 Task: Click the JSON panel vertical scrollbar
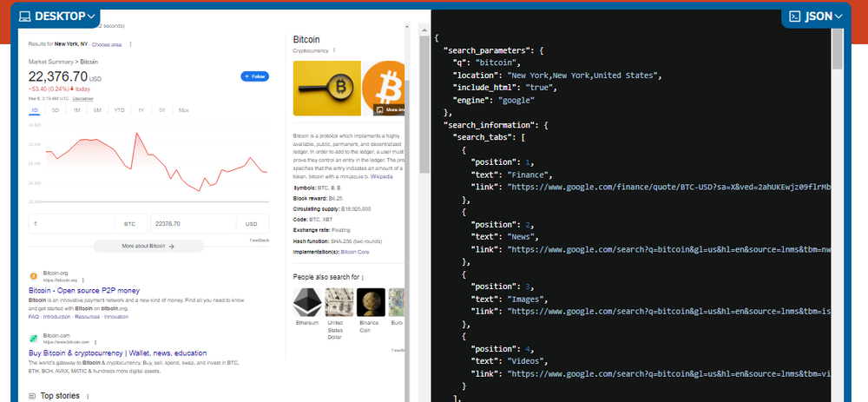[x=837, y=48]
